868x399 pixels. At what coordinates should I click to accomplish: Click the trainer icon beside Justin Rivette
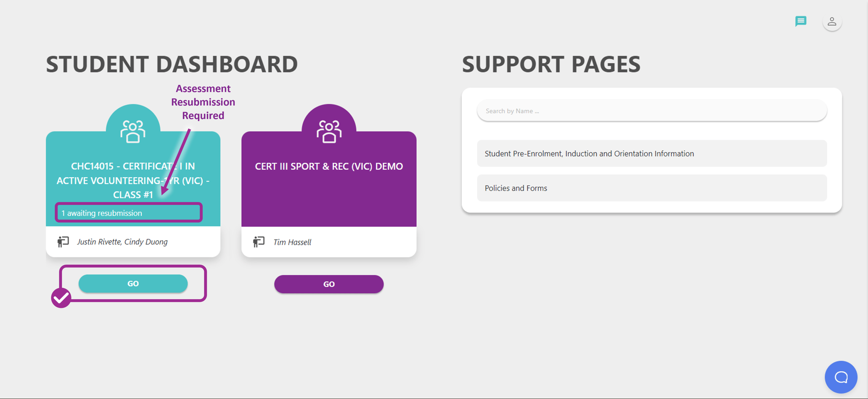tap(63, 242)
